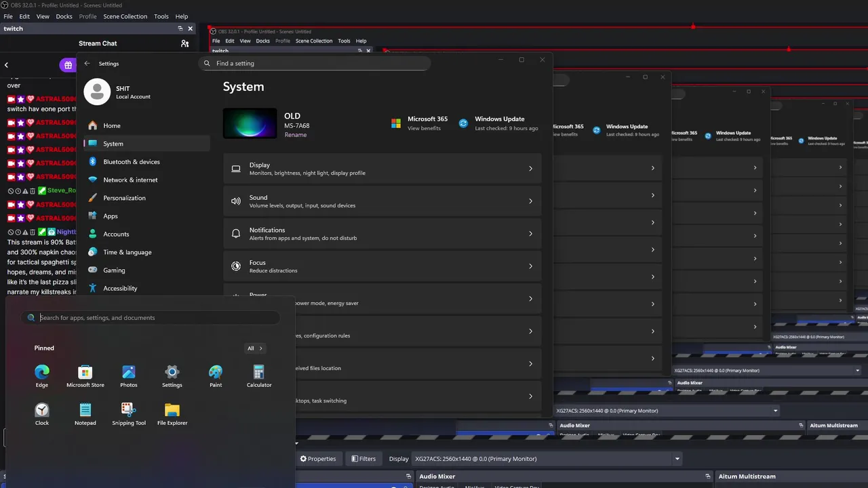The width and height of the screenshot is (868, 488).
Task: Expand the Display settings row
Action: tap(382, 169)
